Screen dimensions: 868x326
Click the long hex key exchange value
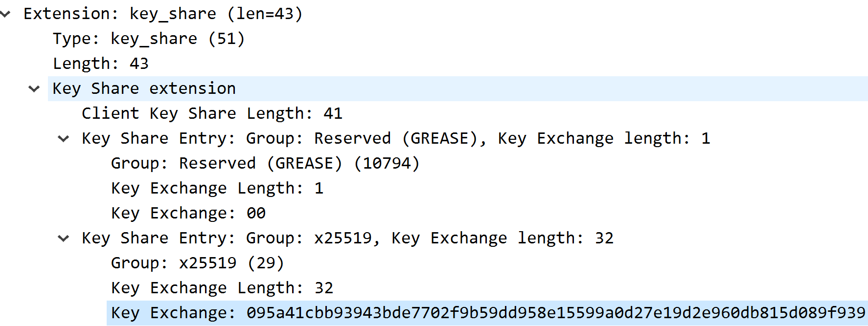click(x=555, y=313)
